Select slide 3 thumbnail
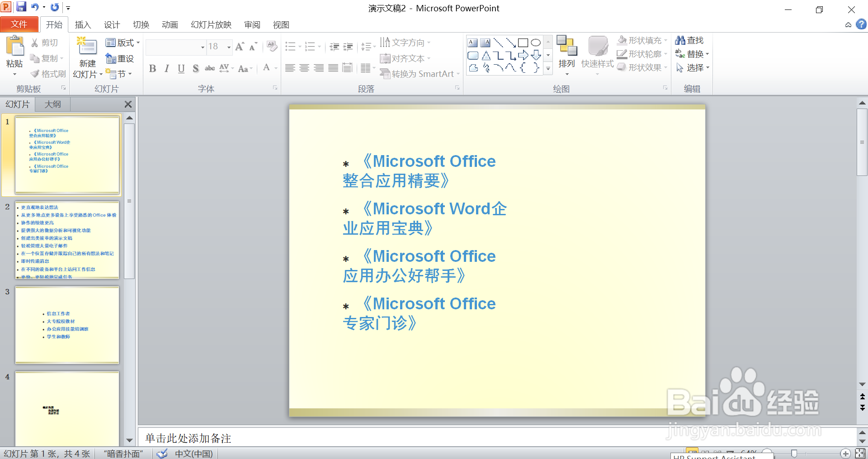Viewport: 868px width, 459px height. [67, 325]
